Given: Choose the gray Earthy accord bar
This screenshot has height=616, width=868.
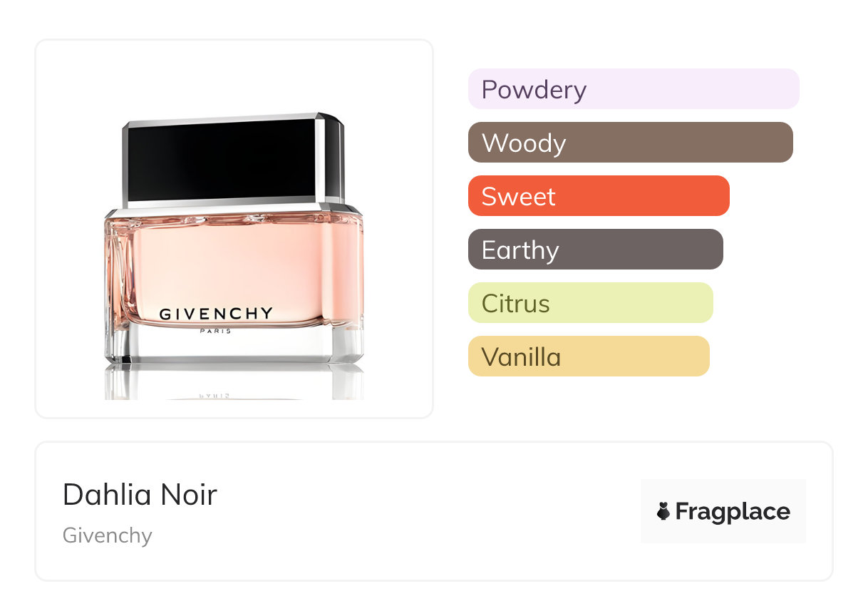Looking at the screenshot, I should 595,250.
